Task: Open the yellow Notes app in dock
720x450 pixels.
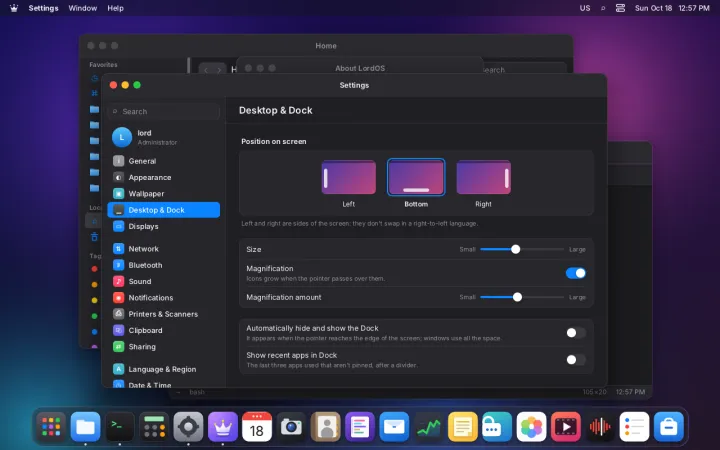Action: coord(463,427)
